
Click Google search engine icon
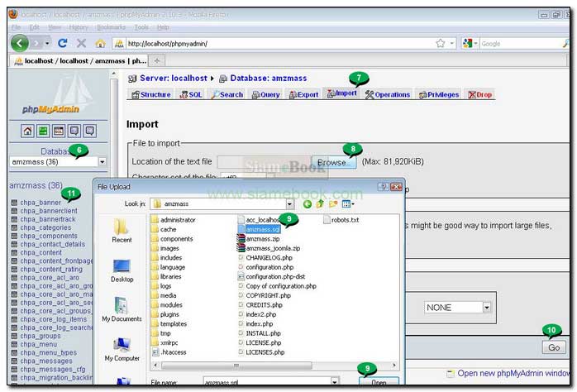point(467,44)
